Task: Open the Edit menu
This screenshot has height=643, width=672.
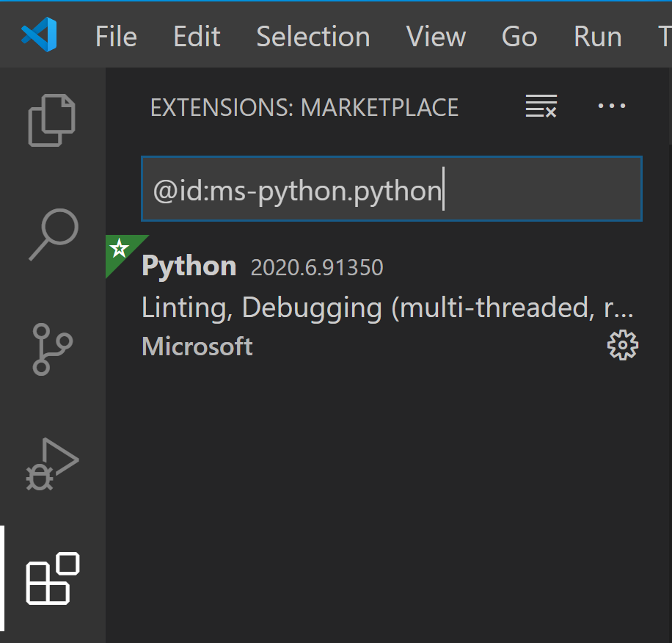Action: 197,37
